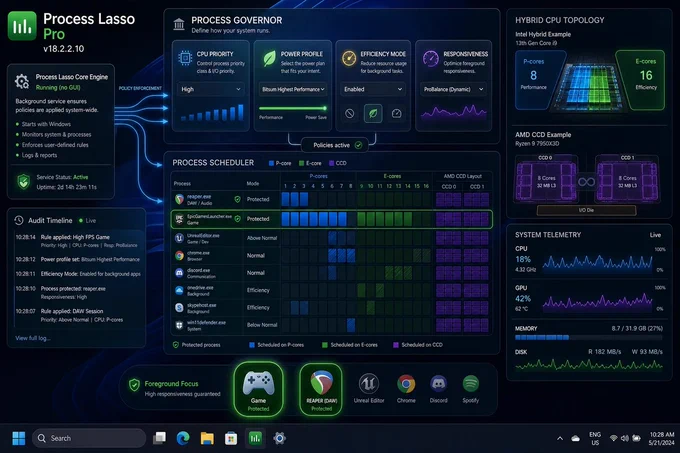The height and width of the screenshot is (453, 680).
Task: Click the P-cores column group header
Action: pyautogui.click(x=318, y=176)
